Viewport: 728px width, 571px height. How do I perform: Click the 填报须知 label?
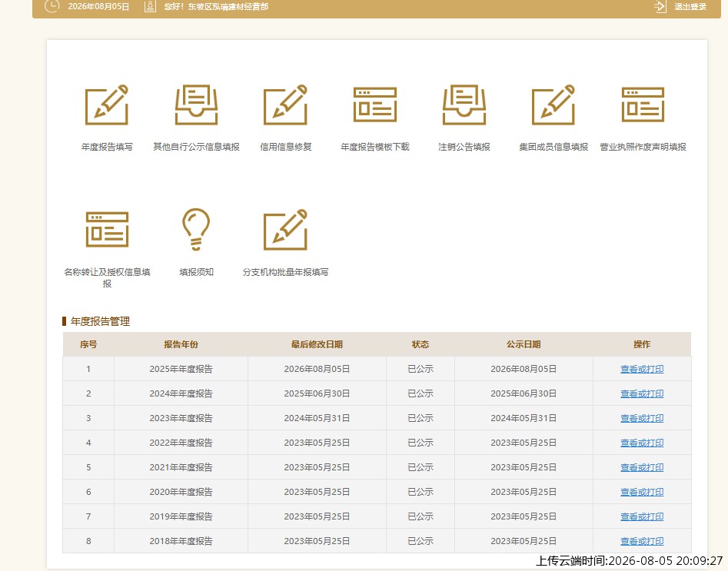click(x=196, y=272)
